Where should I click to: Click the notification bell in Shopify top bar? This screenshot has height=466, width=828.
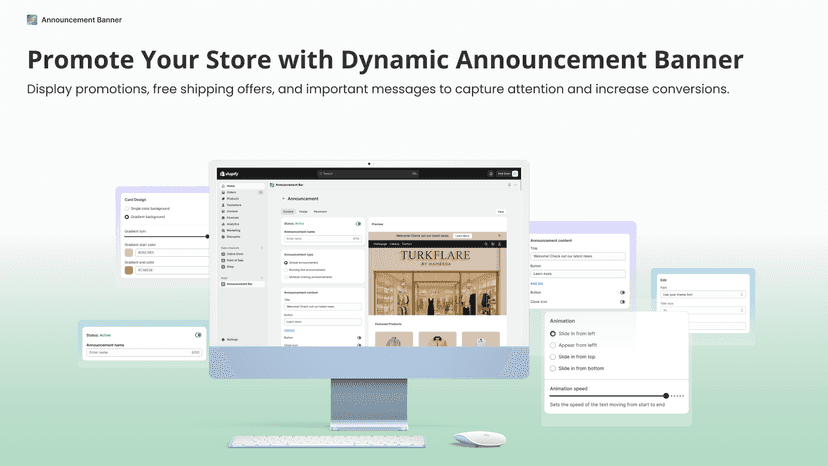point(491,173)
